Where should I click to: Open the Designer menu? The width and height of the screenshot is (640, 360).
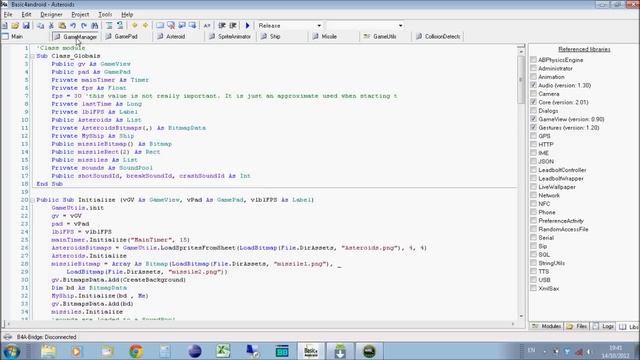[51, 14]
